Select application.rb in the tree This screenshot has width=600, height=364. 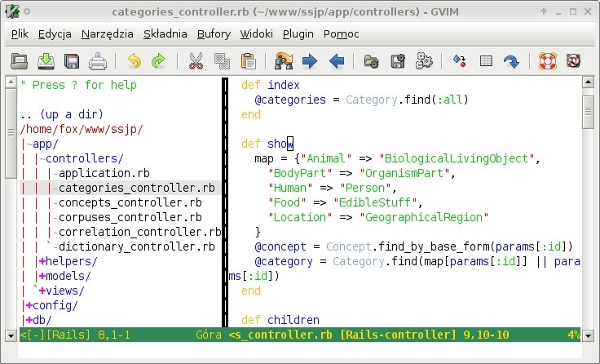(104, 173)
